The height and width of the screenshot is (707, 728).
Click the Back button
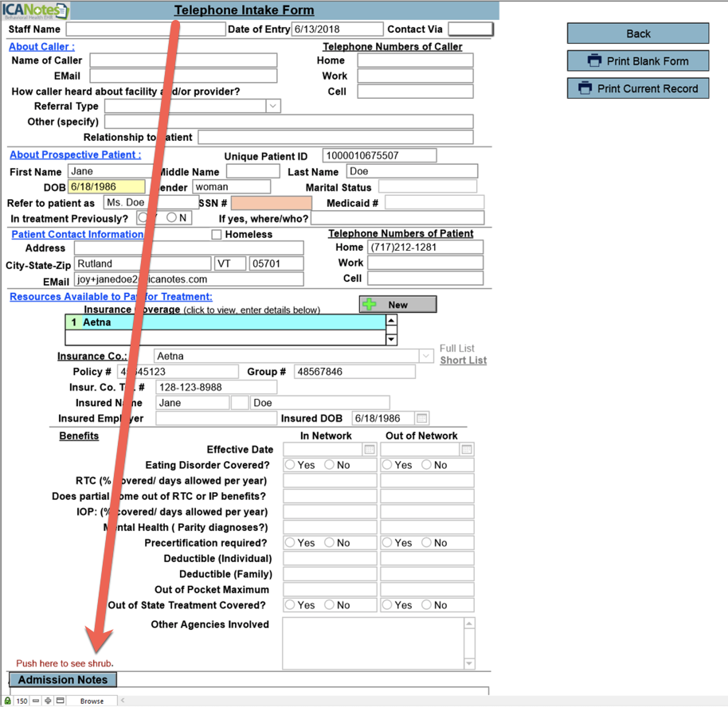point(638,33)
